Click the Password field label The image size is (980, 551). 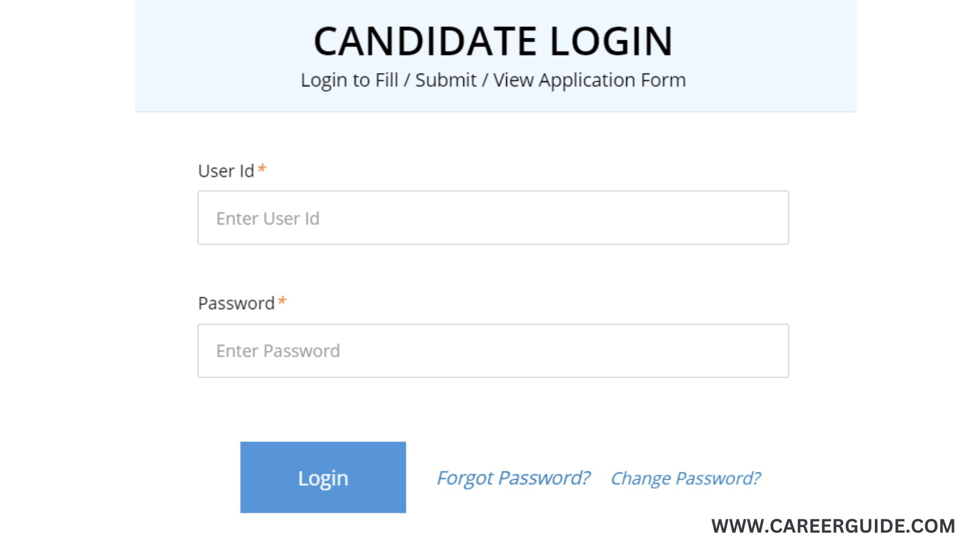coord(236,304)
